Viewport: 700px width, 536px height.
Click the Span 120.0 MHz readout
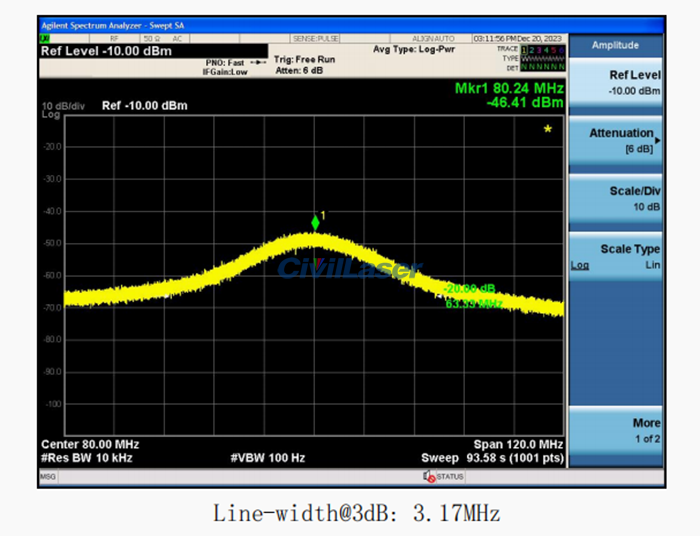coord(518,444)
